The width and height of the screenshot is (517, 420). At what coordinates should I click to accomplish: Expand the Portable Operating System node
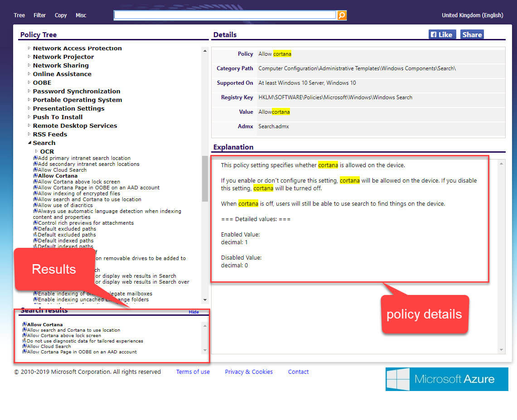29,100
